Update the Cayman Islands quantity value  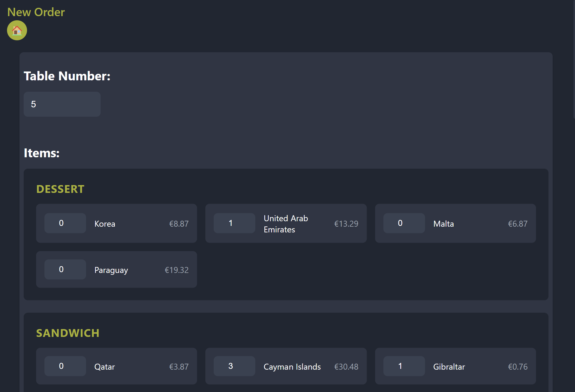[x=234, y=366]
